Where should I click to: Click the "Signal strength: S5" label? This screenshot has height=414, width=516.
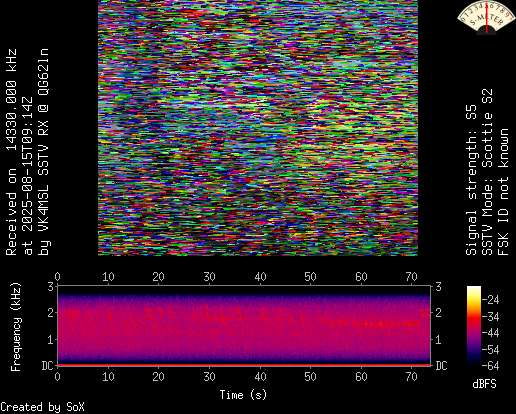[471, 180]
